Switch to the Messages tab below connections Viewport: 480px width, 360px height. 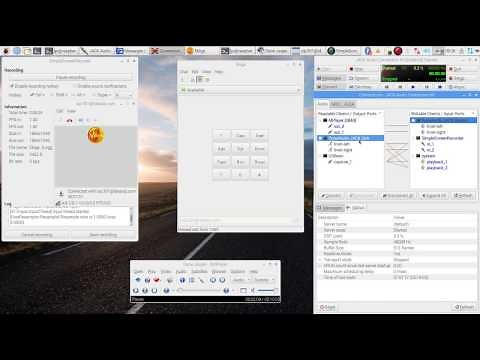coord(330,208)
